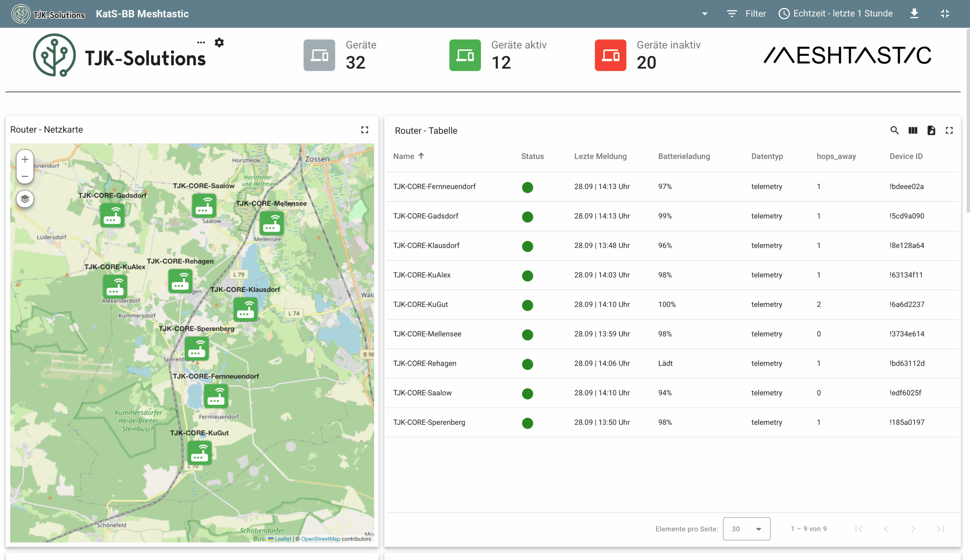The height and width of the screenshot is (560, 970).
Task: Open search in Router - Tabelle
Action: tap(894, 130)
